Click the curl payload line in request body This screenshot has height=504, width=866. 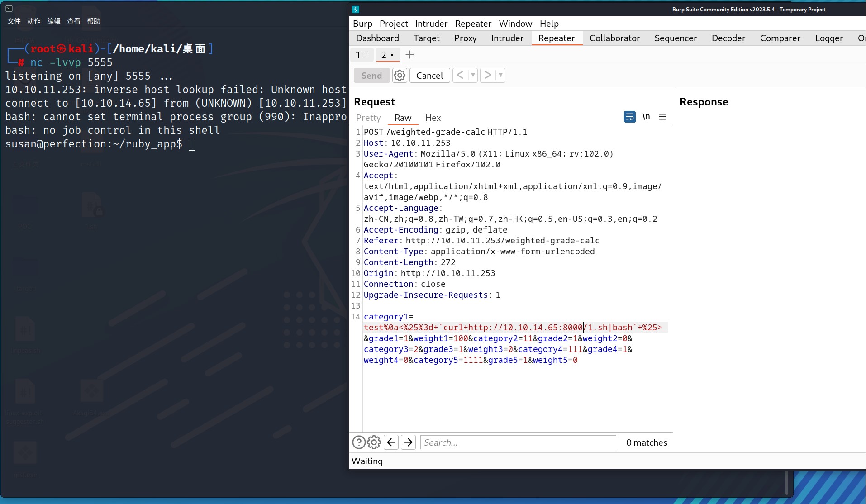coord(513,328)
